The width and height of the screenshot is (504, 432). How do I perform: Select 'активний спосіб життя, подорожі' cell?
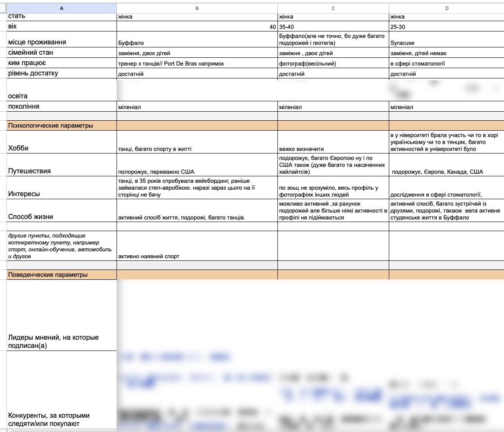point(197,210)
